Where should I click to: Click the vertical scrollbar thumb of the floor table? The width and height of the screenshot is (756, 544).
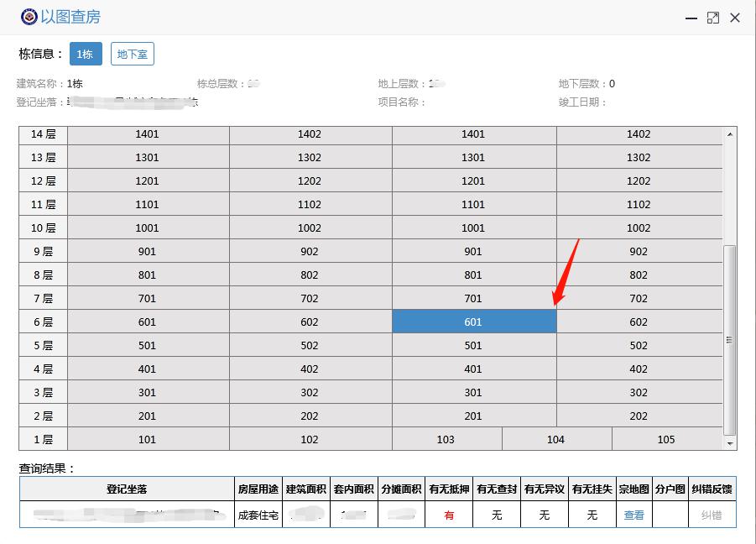pos(730,339)
